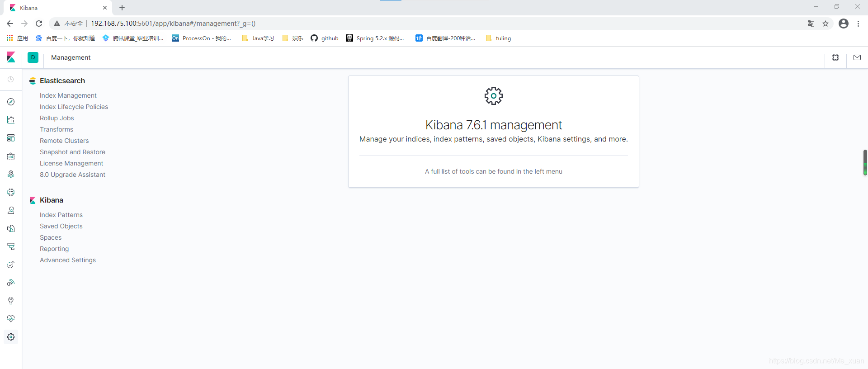Open Stack Monitoring heartbeat icon
The height and width of the screenshot is (369, 868).
pyautogui.click(x=11, y=319)
